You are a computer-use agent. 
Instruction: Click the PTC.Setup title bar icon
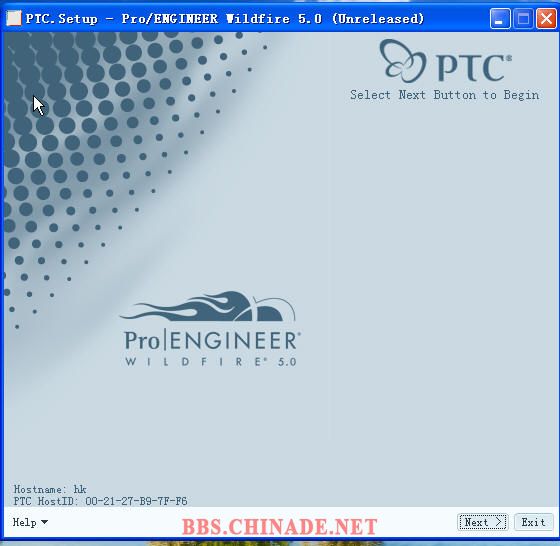click(14, 18)
